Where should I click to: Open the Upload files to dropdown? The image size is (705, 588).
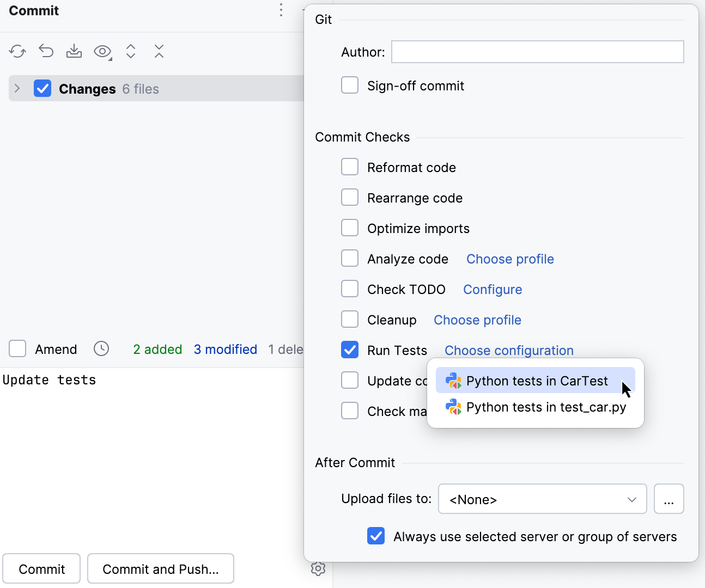(542, 499)
